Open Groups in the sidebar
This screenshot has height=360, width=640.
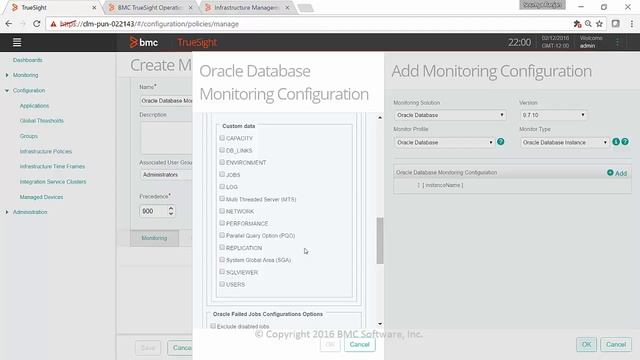pyautogui.click(x=29, y=136)
